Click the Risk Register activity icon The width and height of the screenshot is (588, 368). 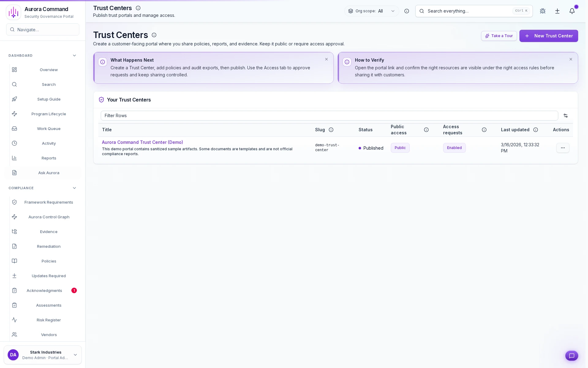click(14, 320)
